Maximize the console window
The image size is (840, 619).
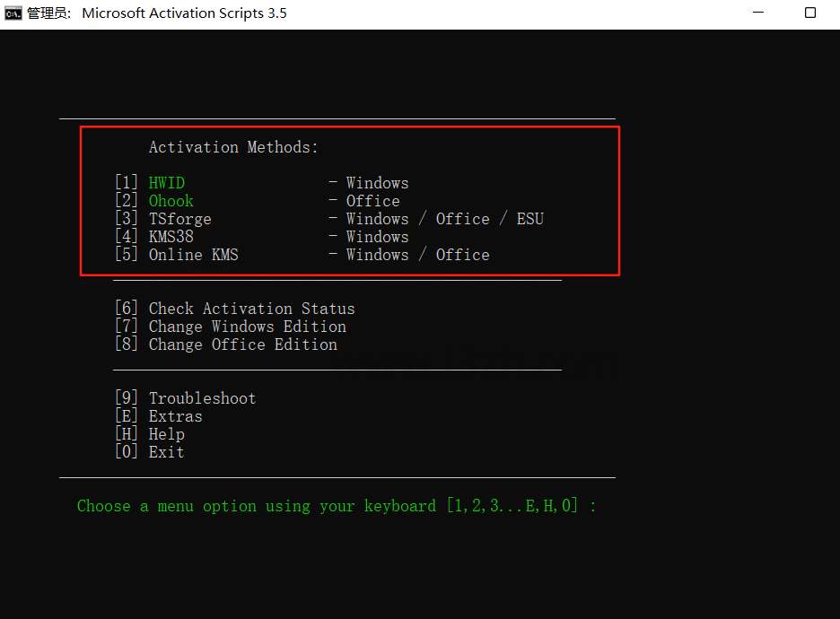coord(809,13)
